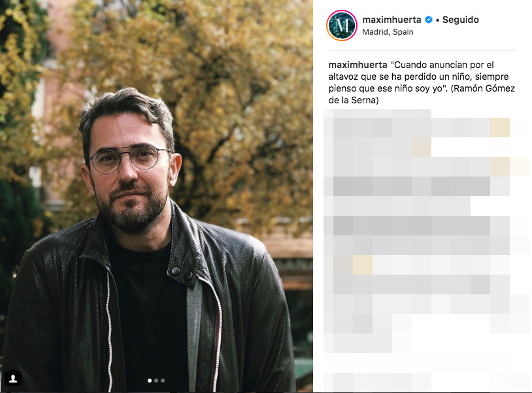Click the pixelated comments block
Screen dimensions: 532x393
(427, 231)
